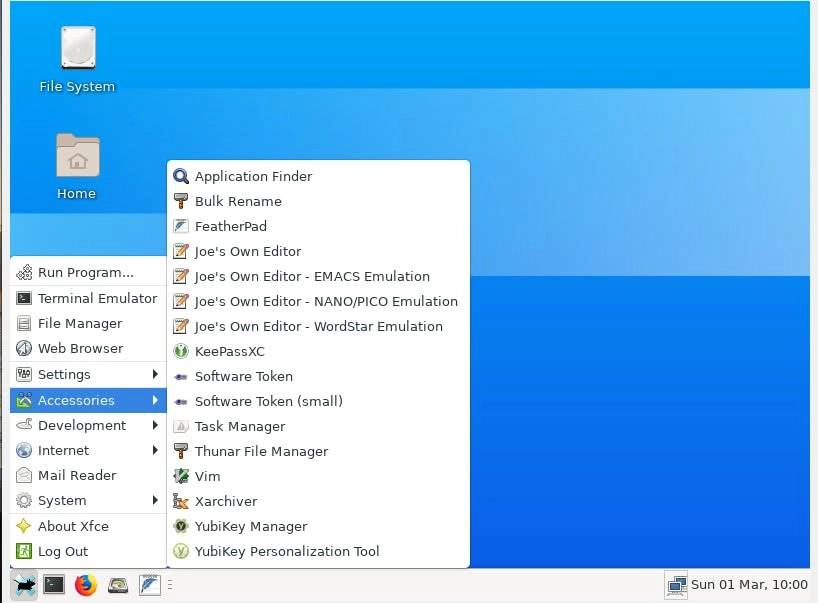
Task: Click the network connection tray icon
Action: pos(677,585)
